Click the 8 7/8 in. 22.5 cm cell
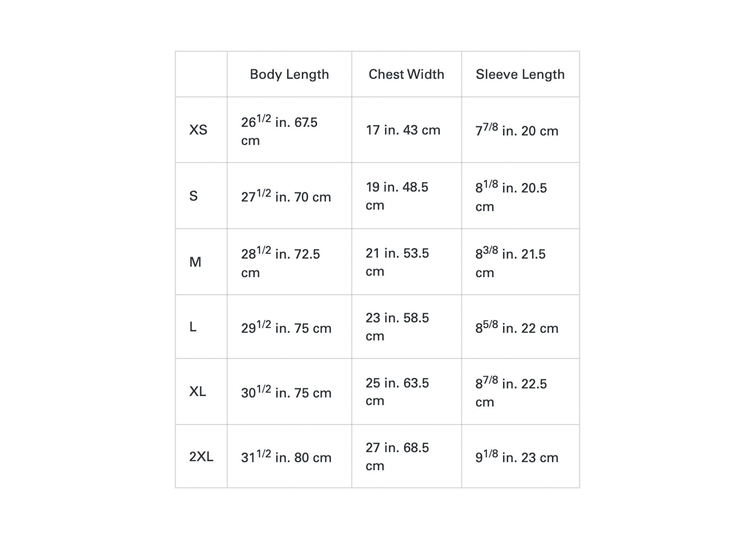756x540 pixels. pos(520,391)
